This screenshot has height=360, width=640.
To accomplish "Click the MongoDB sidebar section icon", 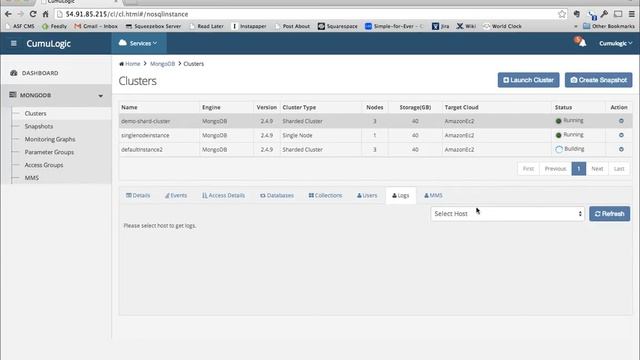I will pos(13,95).
